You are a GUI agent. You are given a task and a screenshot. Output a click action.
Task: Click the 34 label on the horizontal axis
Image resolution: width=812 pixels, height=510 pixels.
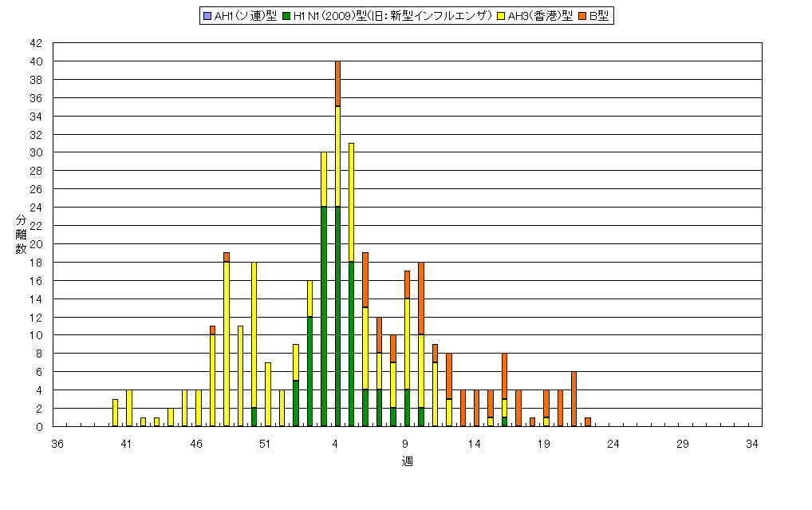(752, 443)
